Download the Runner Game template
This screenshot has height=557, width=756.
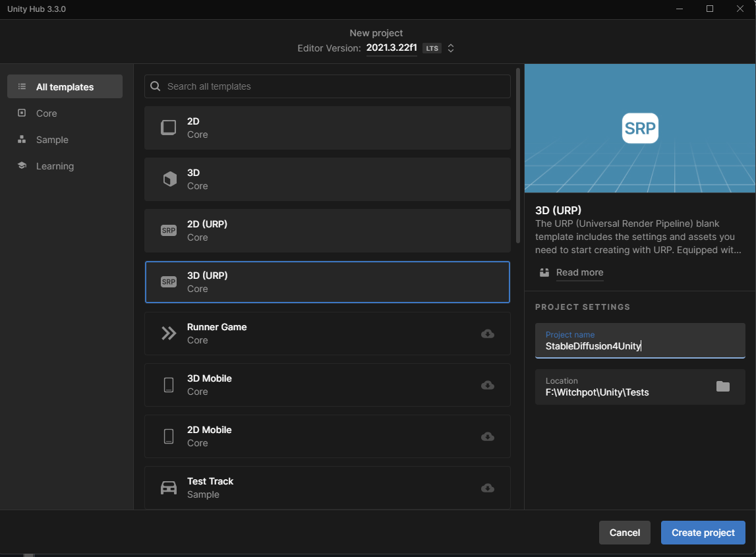488,334
